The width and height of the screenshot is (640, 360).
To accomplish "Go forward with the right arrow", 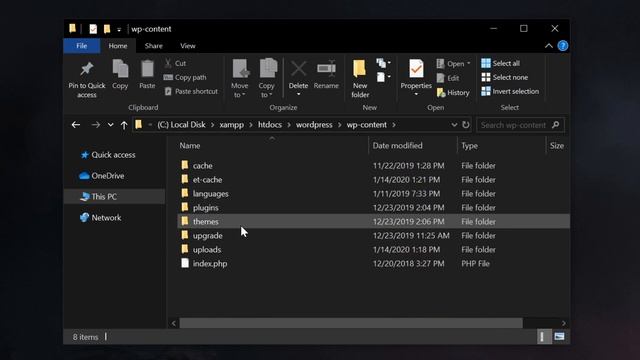I will point(96,125).
